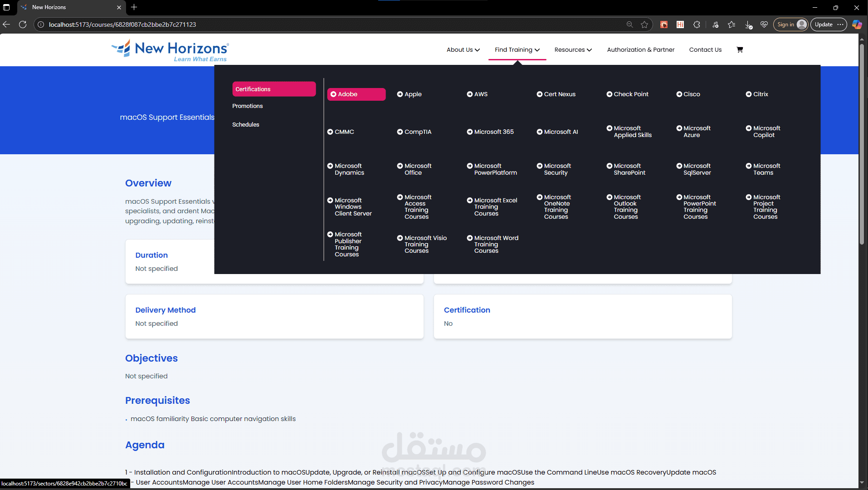Open browser settings ellipsis menu
The image size is (868, 490).
(840, 24)
